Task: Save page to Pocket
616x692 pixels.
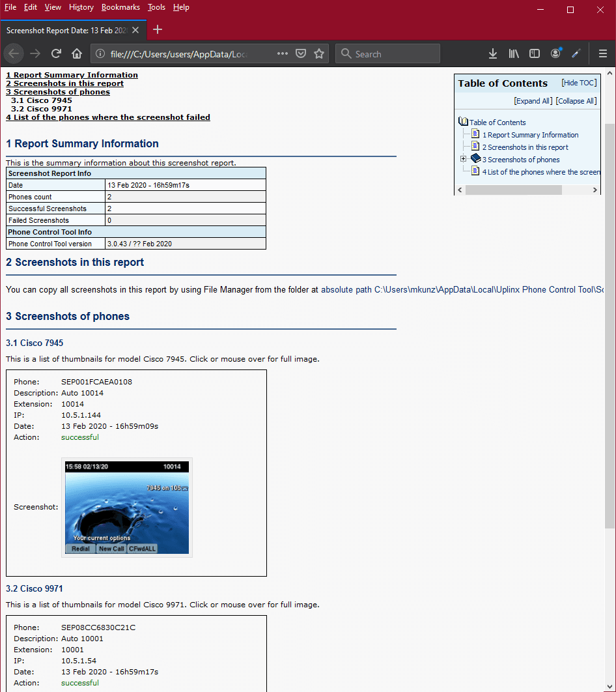Action: [x=301, y=54]
